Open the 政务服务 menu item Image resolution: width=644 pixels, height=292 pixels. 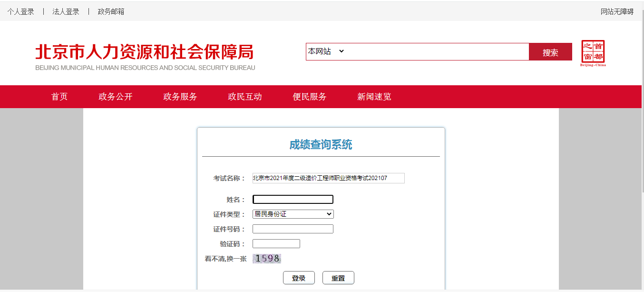pos(180,97)
